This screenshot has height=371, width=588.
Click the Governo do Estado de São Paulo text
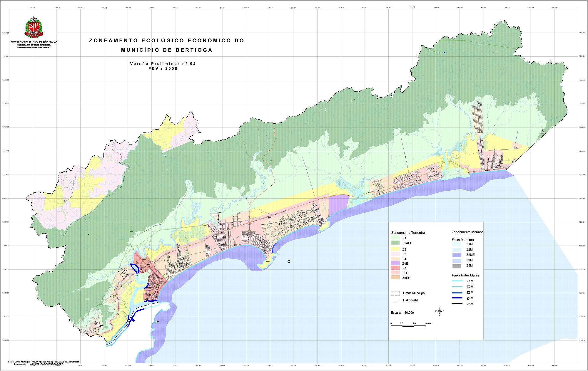(34, 42)
